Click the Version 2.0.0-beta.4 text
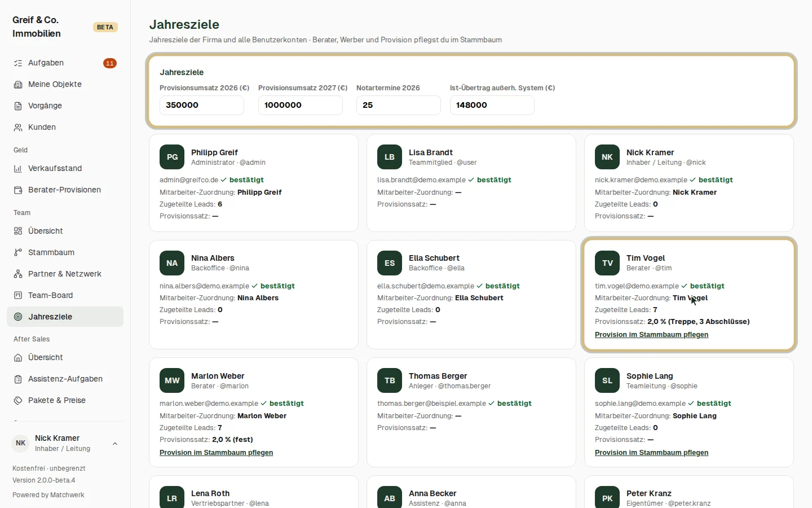Image resolution: width=812 pixels, height=508 pixels. (x=44, y=480)
